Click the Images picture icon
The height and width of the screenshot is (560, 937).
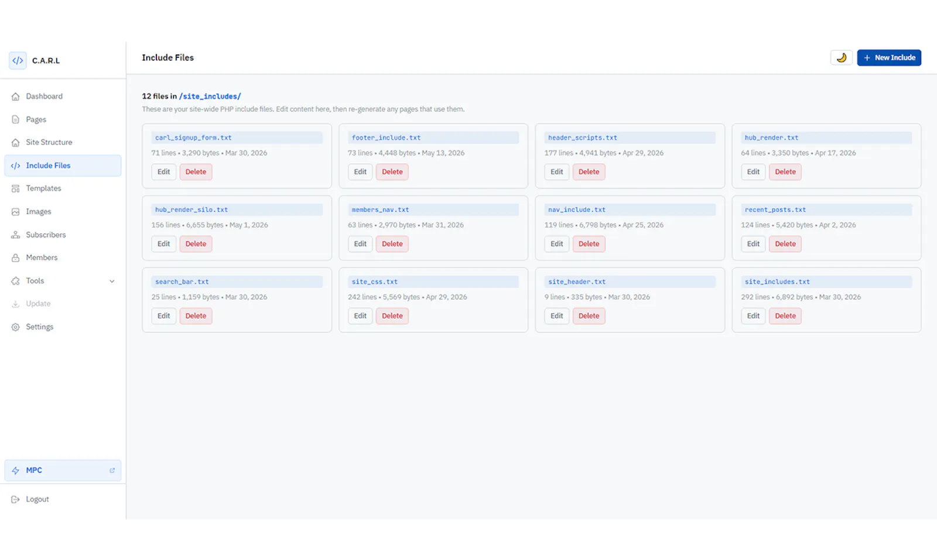(x=15, y=212)
